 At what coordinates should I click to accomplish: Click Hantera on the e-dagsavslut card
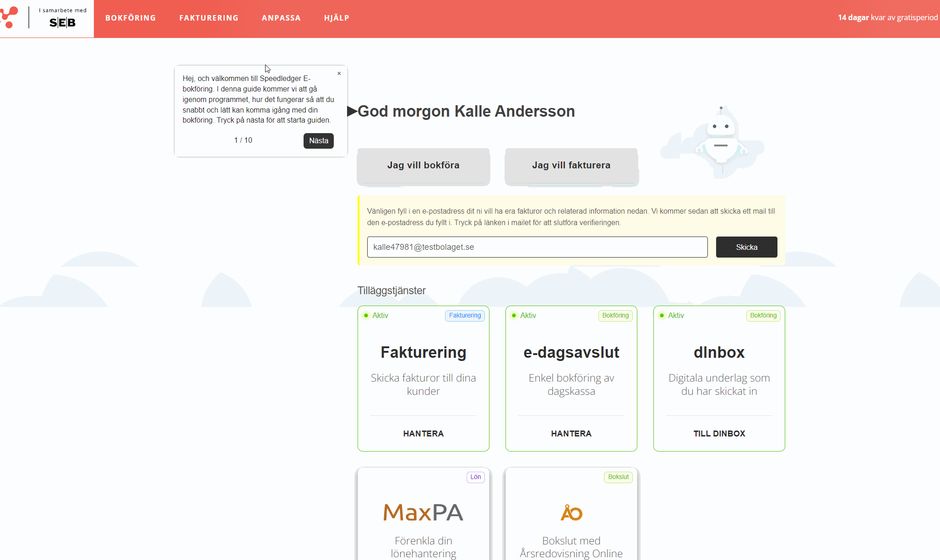(571, 434)
